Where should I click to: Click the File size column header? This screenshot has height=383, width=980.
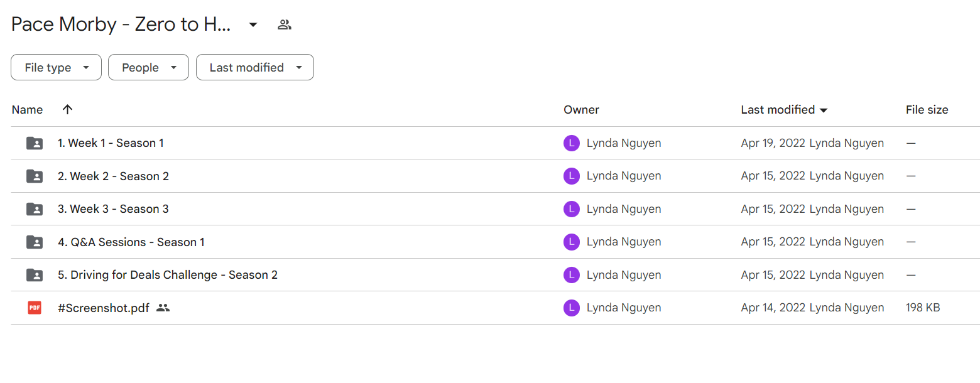(927, 109)
